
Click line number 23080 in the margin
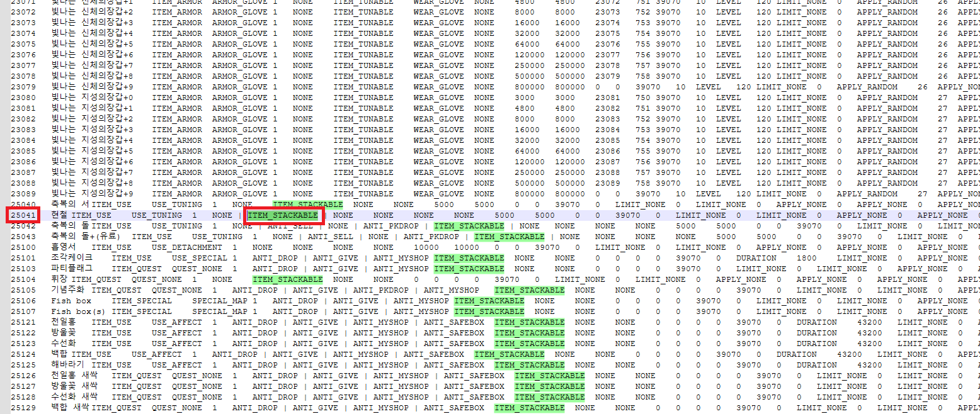click(24, 98)
